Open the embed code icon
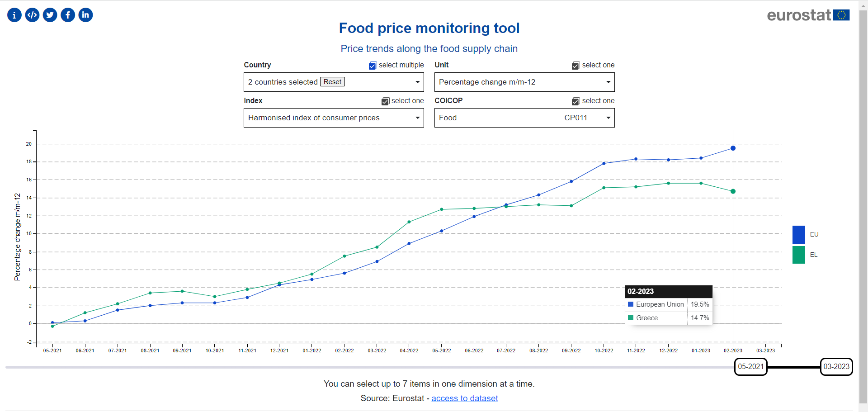Viewport: 868px width, 412px height. tap(32, 15)
